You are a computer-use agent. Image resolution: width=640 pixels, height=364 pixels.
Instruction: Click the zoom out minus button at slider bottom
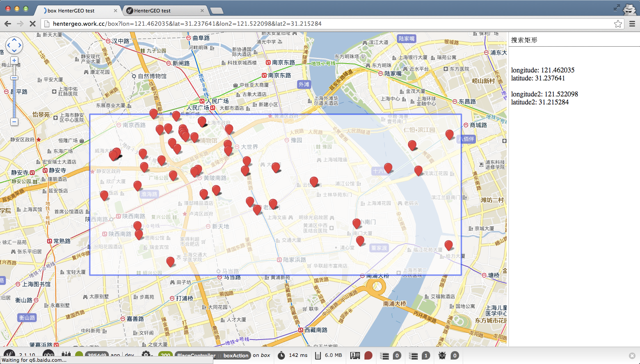point(14,121)
